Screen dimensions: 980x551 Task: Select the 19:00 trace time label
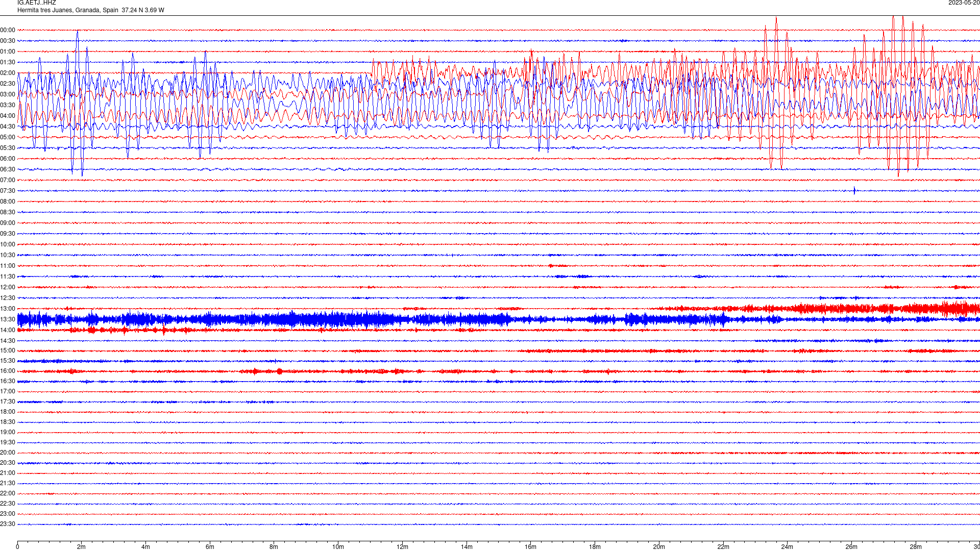8,432
